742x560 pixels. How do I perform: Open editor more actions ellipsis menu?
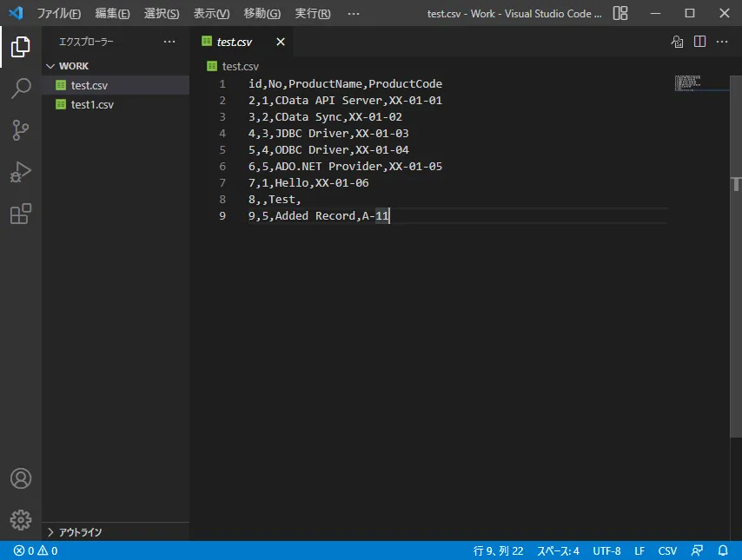722,42
